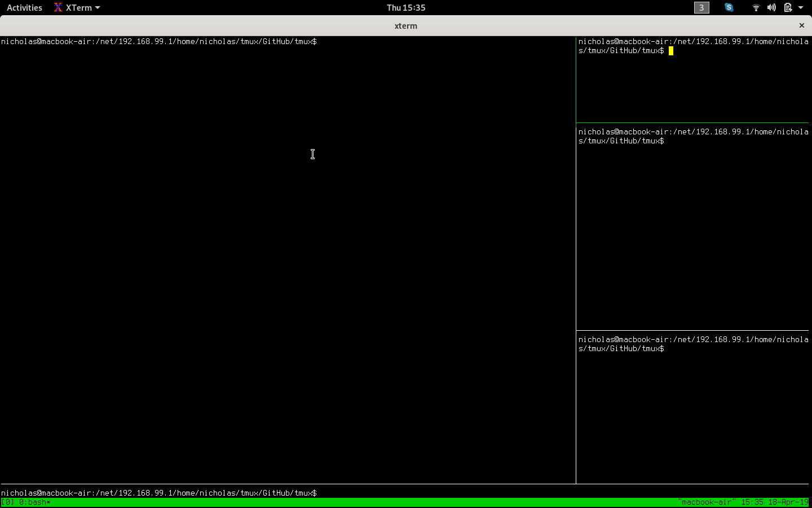Select the 0:bash* window in status bar
The height and width of the screenshot is (508, 812).
35,502
